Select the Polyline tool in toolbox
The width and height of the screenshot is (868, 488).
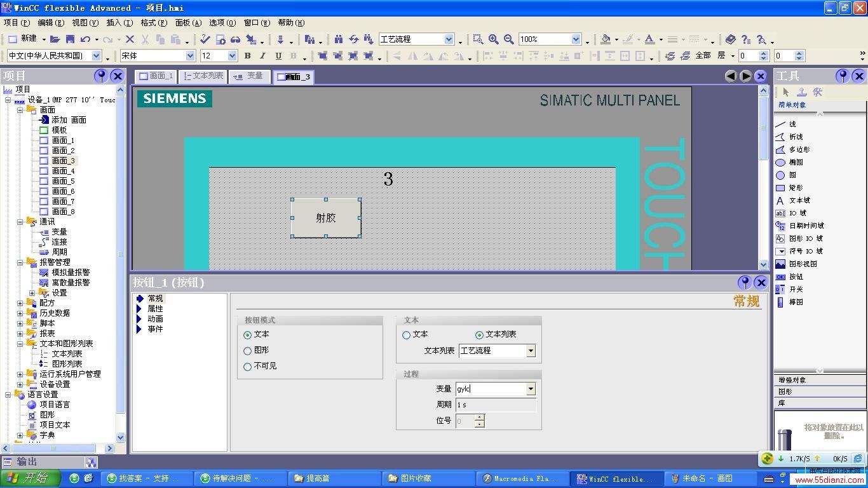tap(789, 137)
